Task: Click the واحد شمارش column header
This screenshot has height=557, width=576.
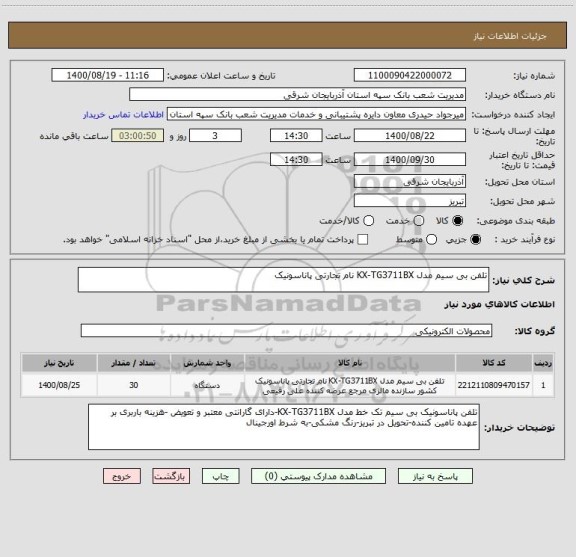Action: point(207,363)
